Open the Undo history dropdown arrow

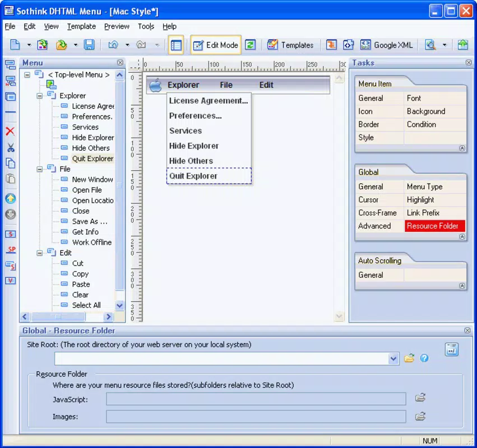(127, 45)
